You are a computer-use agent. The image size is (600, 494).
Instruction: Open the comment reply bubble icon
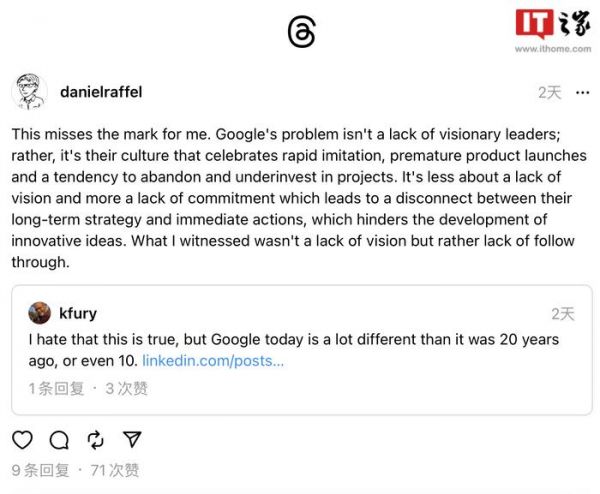coord(59,439)
